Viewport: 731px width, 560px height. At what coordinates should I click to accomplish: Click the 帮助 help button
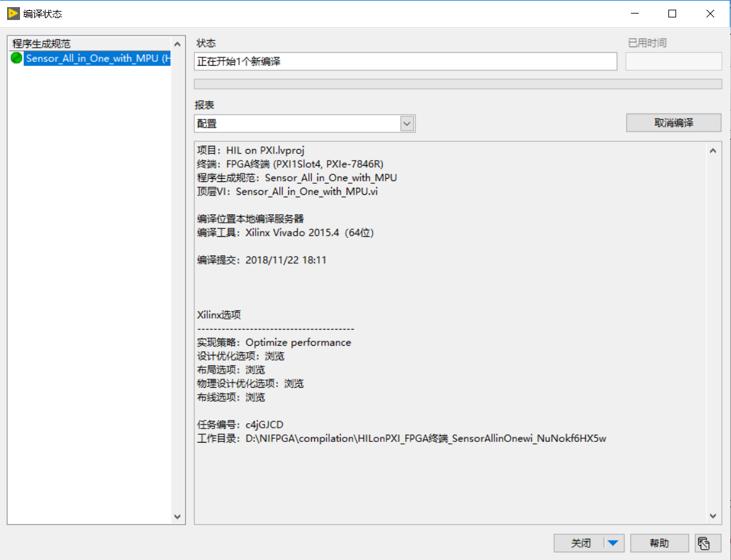(659, 543)
